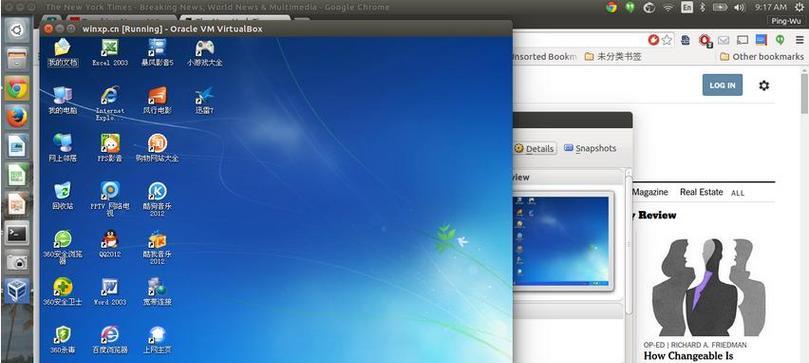Viewport: 809px width, 363px height.
Task: Click the cast screen extension icon
Action: tap(742, 40)
